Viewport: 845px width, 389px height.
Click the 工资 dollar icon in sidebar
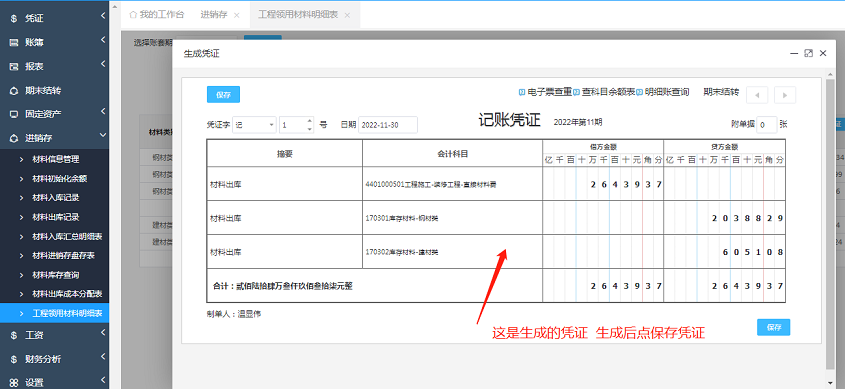(14, 336)
